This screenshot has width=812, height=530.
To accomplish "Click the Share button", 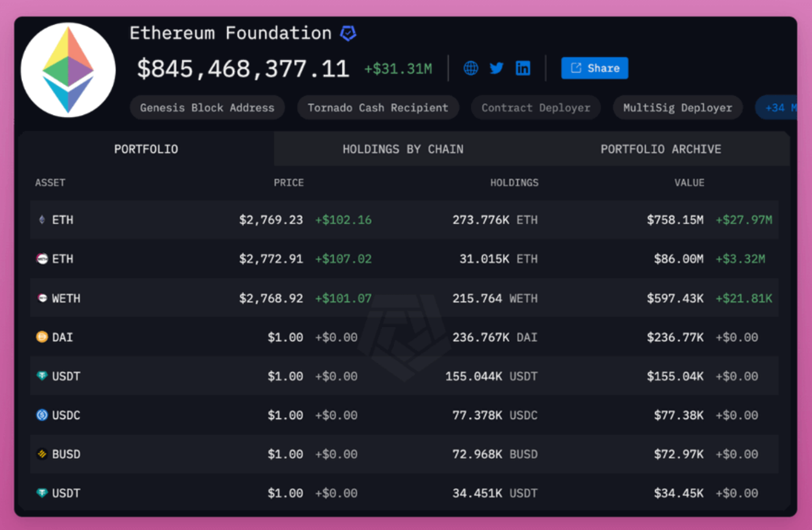I will tap(594, 68).
